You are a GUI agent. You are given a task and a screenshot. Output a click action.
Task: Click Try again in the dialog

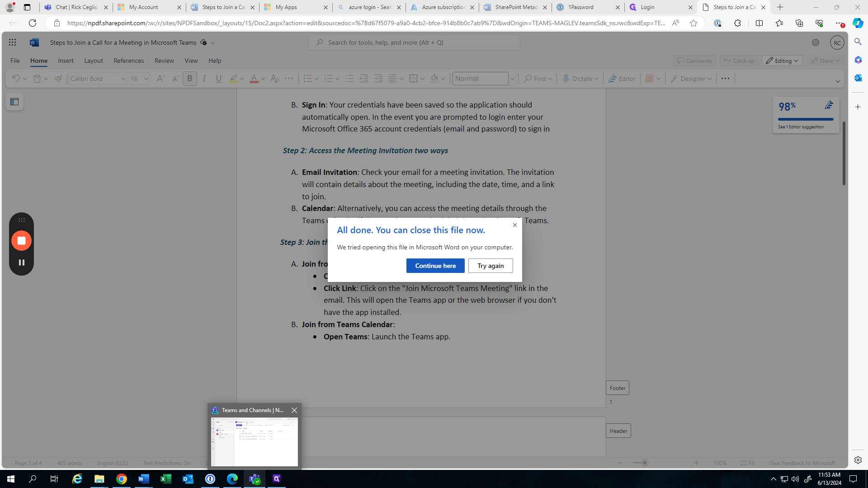point(491,266)
